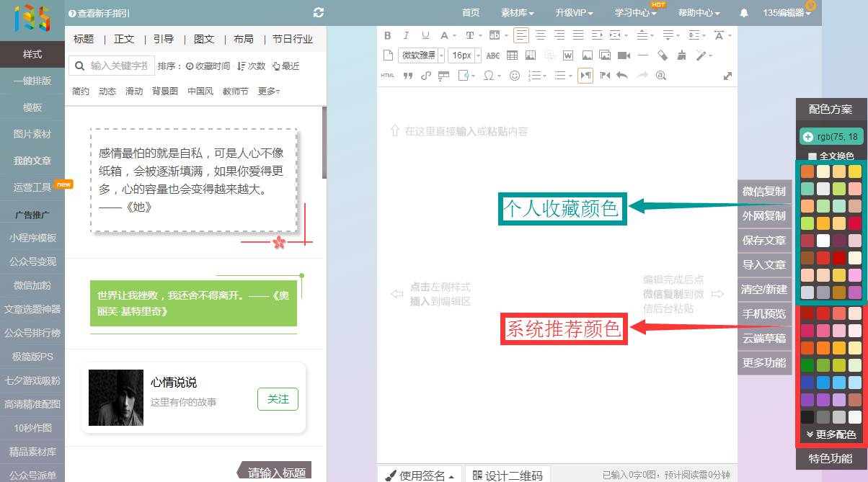This screenshot has width=868, height=482.
Task: Open 素材库 menu in top bar
Action: [518, 13]
